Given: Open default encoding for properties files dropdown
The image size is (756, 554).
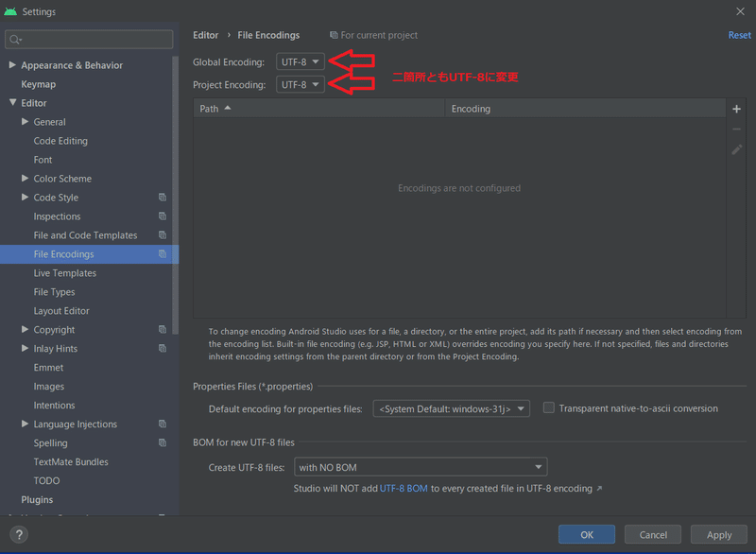Looking at the screenshot, I should (x=452, y=408).
